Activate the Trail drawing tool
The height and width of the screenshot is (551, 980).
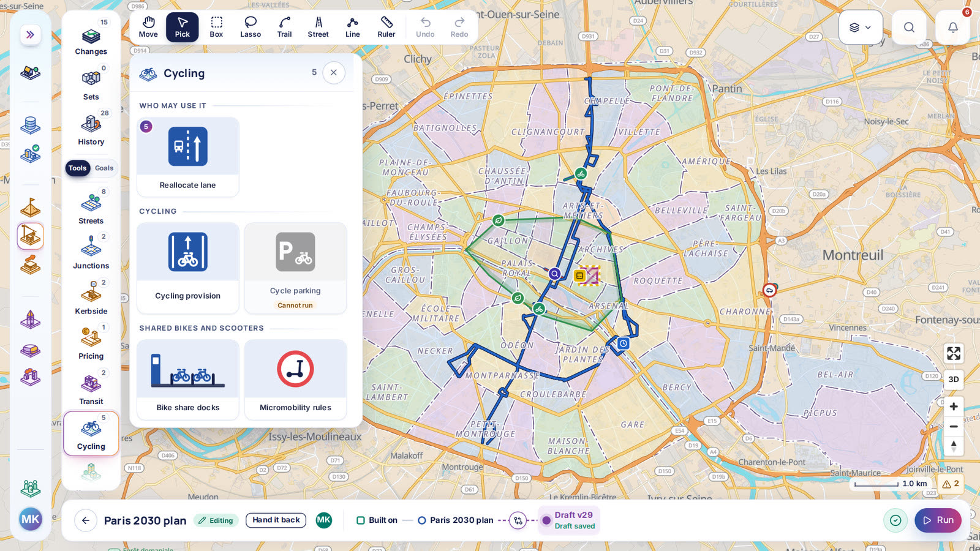click(x=284, y=28)
